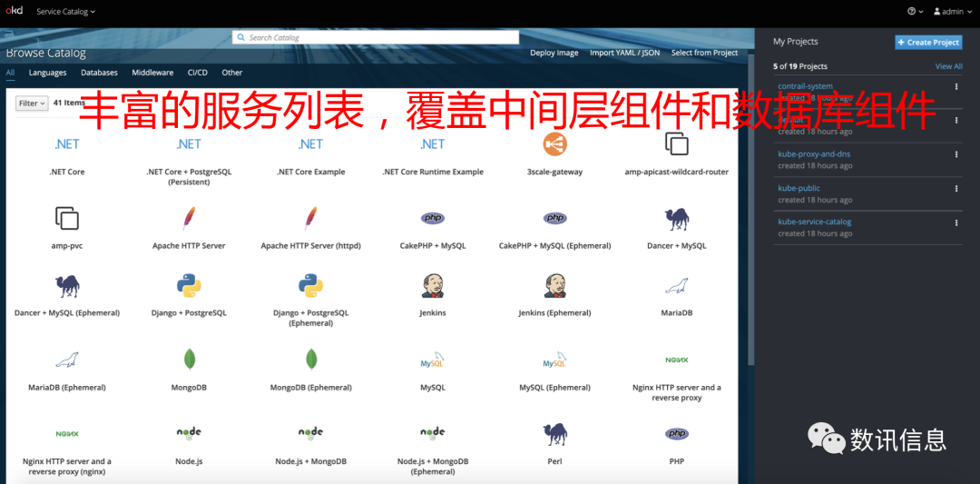Image resolution: width=980 pixels, height=484 pixels.
Task: Open actions menu for kube-public project
Action: click(x=956, y=188)
